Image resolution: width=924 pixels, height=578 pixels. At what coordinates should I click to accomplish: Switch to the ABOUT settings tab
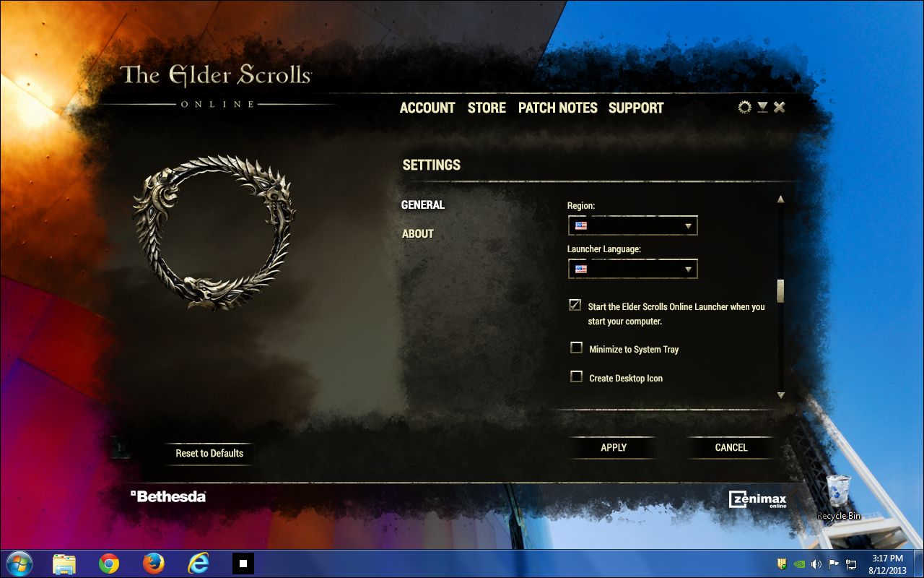click(418, 234)
